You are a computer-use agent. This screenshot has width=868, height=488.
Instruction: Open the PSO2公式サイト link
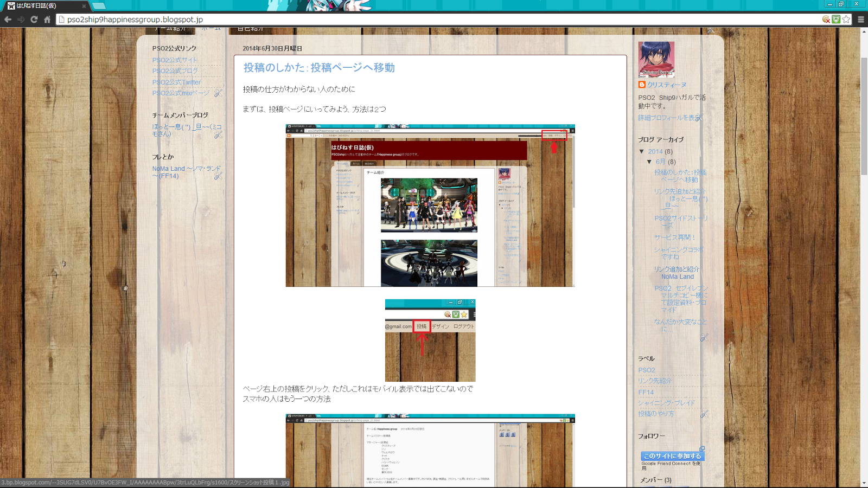(x=175, y=60)
